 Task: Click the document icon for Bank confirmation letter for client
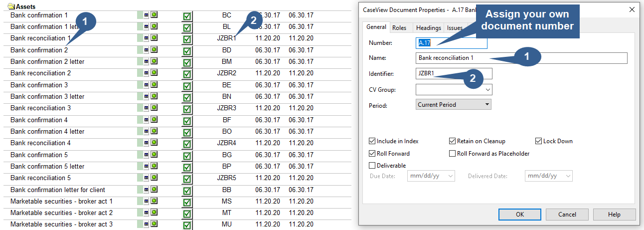coord(147,190)
